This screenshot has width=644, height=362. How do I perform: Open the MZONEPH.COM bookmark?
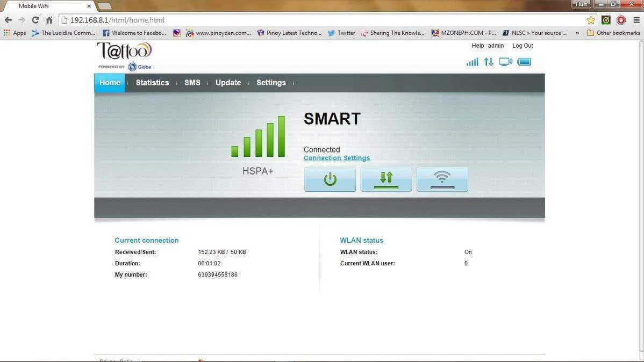464,33
